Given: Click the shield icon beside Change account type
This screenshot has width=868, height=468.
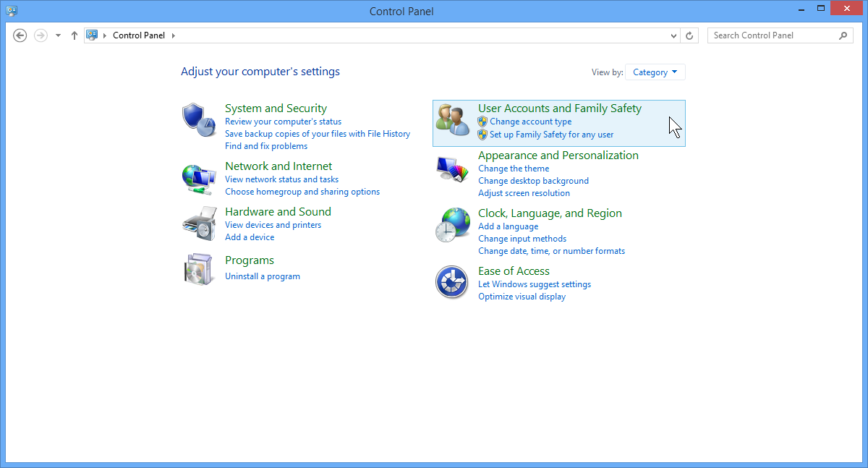Looking at the screenshot, I should (482, 122).
